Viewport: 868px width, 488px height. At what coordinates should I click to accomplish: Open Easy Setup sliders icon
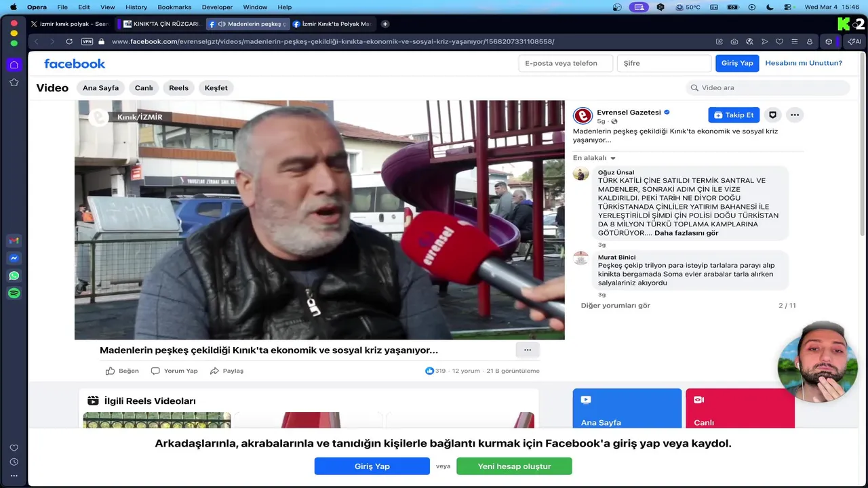tap(794, 41)
